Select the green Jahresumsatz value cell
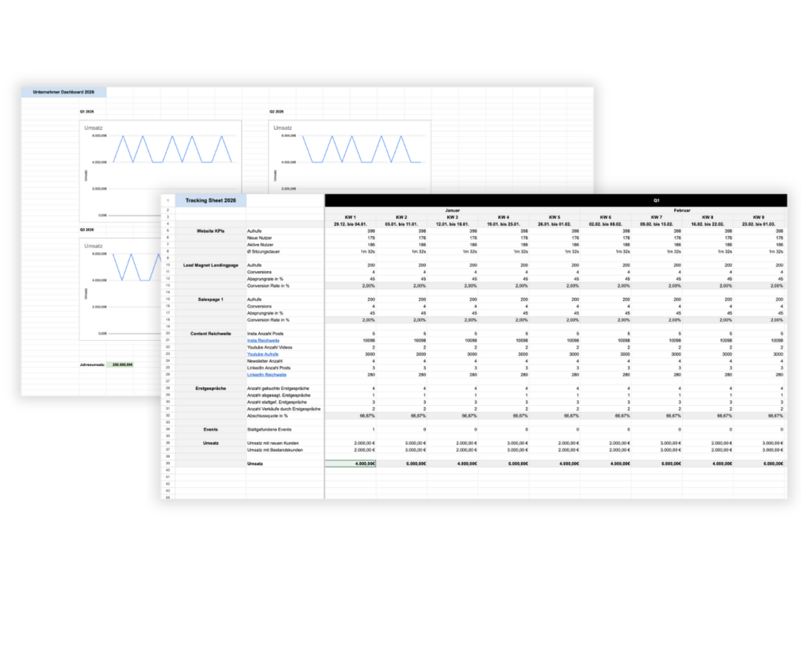812x649 pixels. pos(122,365)
